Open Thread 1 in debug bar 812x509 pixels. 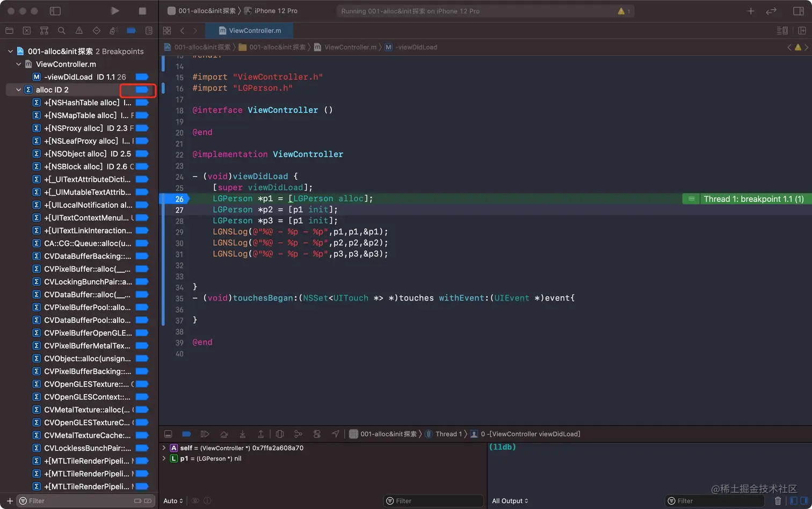click(x=444, y=434)
